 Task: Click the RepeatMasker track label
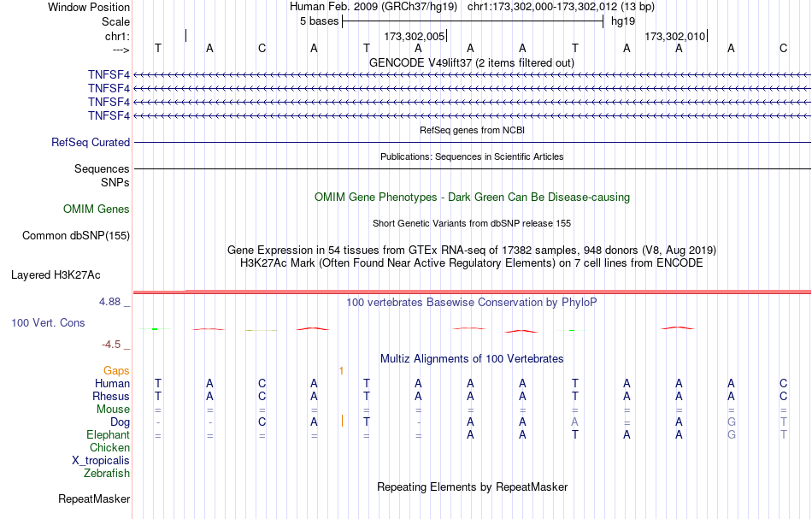[94, 498]
